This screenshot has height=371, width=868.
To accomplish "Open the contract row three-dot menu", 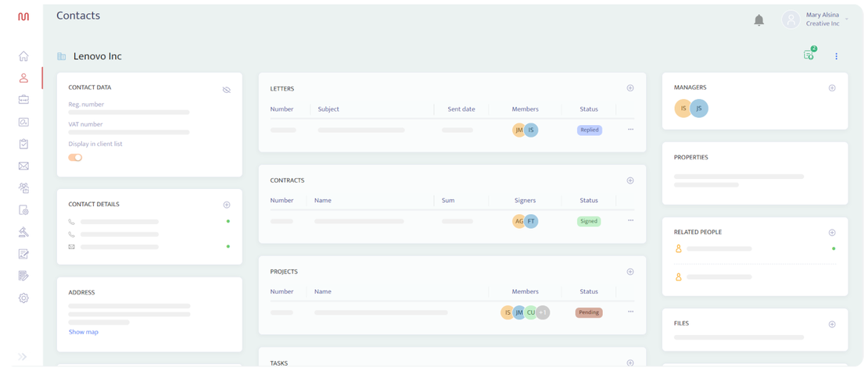I will click(630, 220).
